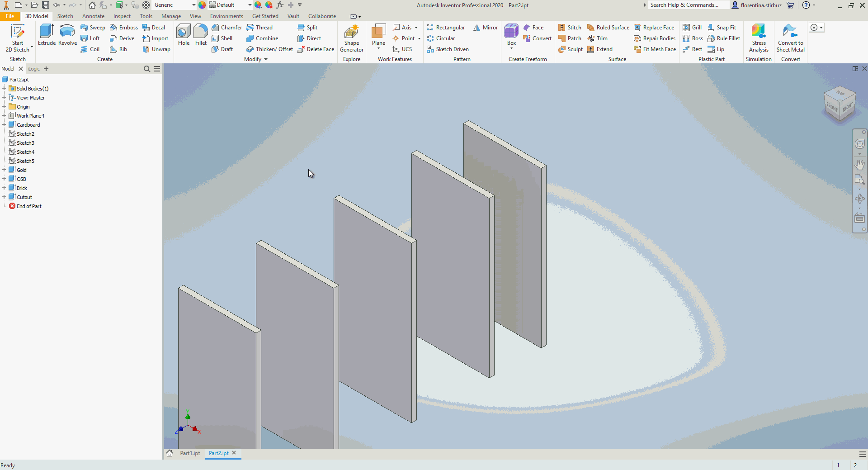Click in Search Help & Commands field
Viewport: 868px width, 470px height.
(x=689, y=5)
